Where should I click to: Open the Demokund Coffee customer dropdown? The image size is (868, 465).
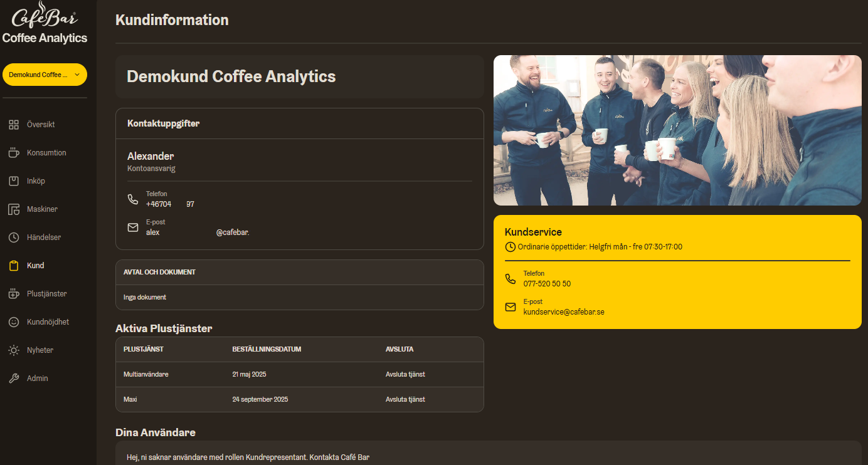coord(39,75)
